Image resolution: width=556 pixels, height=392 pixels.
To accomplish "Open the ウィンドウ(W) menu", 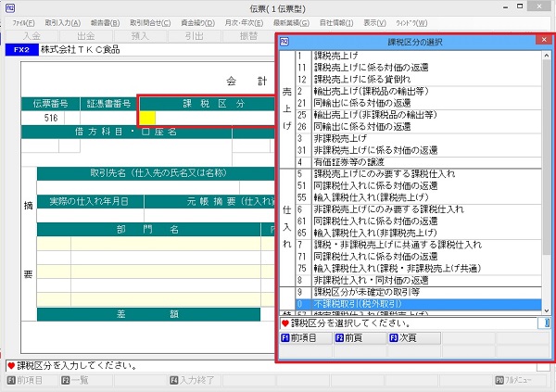I will [411, 23].
